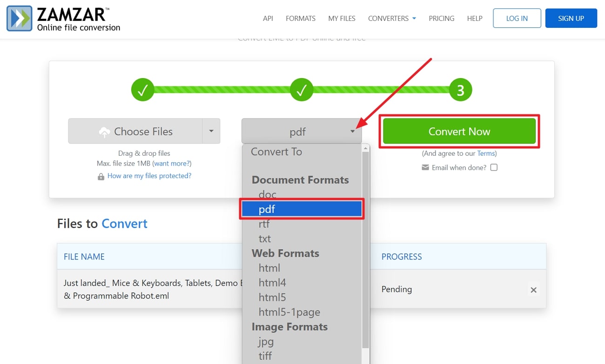
Task: Click the padlock icon near files protected
Action: coord(101,176)
